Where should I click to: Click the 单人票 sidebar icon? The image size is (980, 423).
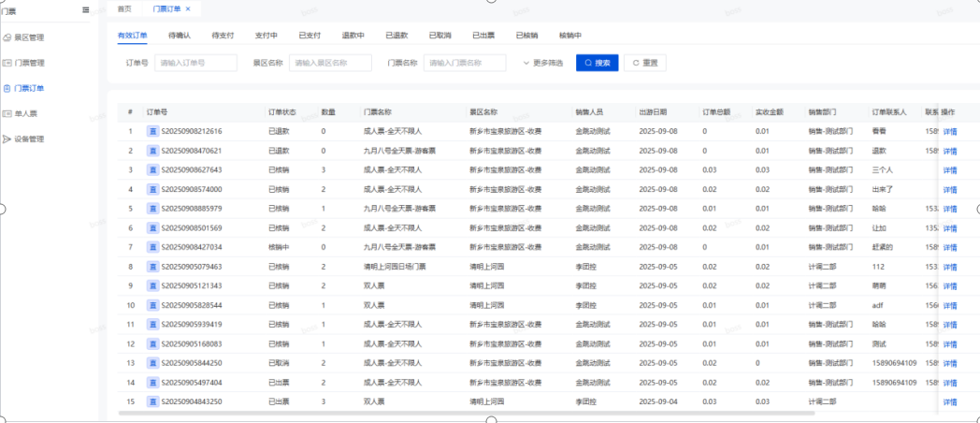[7, 113]
